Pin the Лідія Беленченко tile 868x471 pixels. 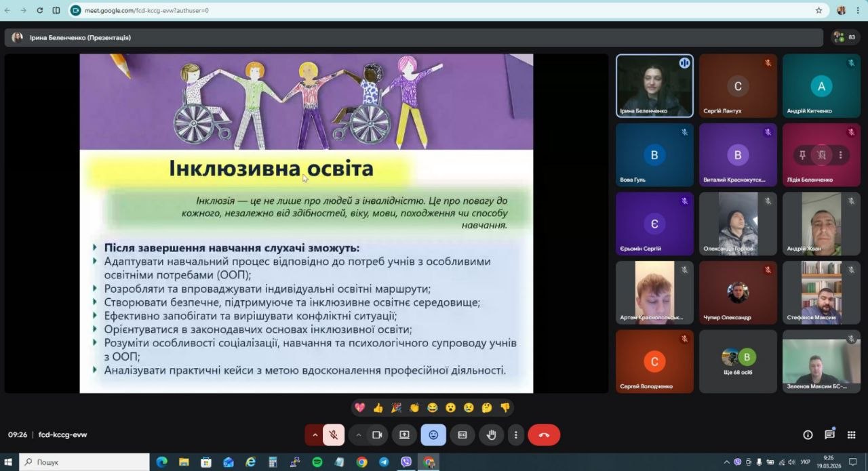pos(802,155)
